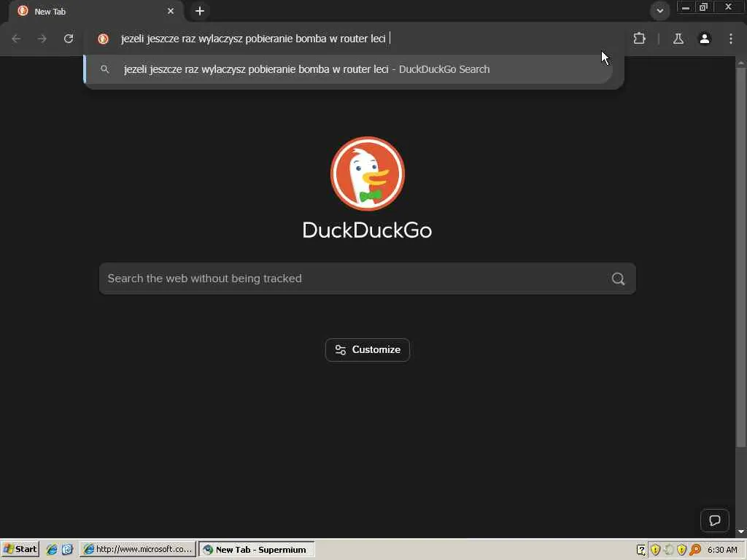Click the orange magnifier tray icon
This screenshot has height=560, width=747.
(x=695, y=550)
